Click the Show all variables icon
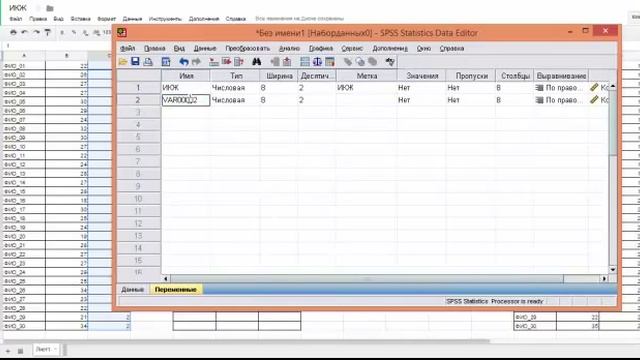The height and width of the screenshot is (360, 640). click(x=373, y=62)
